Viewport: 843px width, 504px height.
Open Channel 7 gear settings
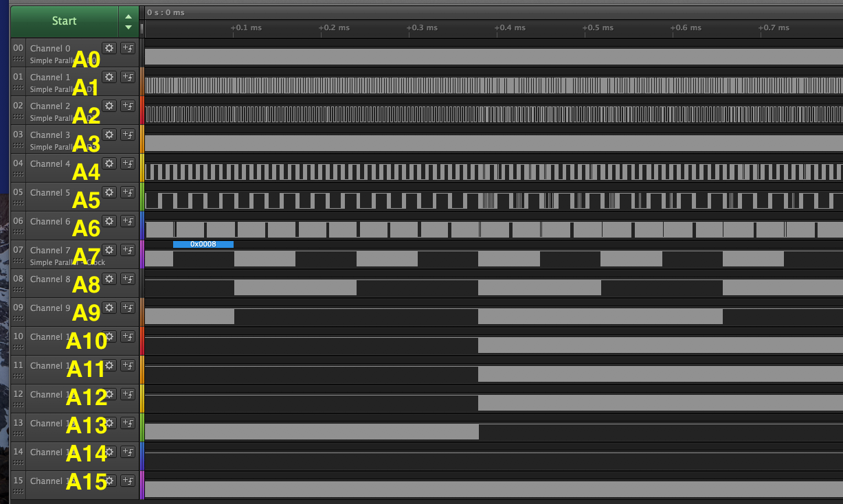[109, 250]
